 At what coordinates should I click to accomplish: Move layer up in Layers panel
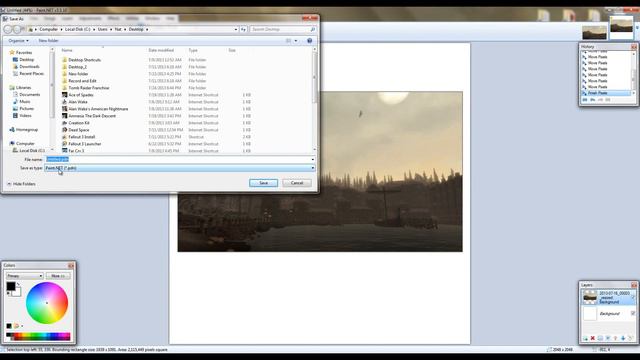pos(616,338)
